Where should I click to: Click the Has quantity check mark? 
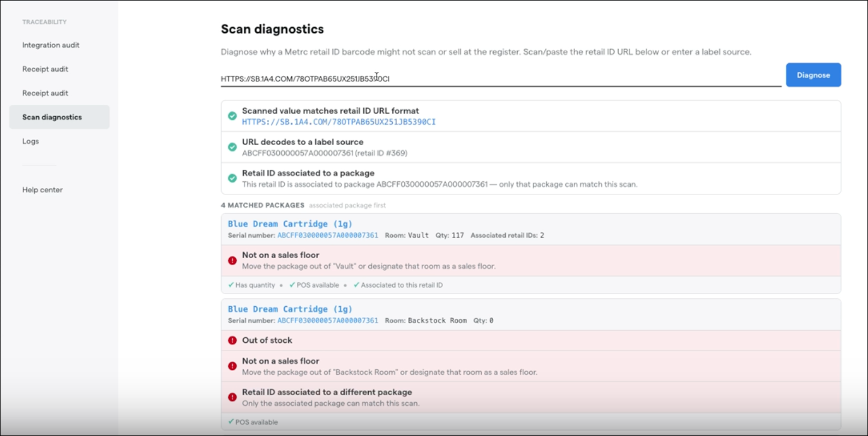coord(231,285)
